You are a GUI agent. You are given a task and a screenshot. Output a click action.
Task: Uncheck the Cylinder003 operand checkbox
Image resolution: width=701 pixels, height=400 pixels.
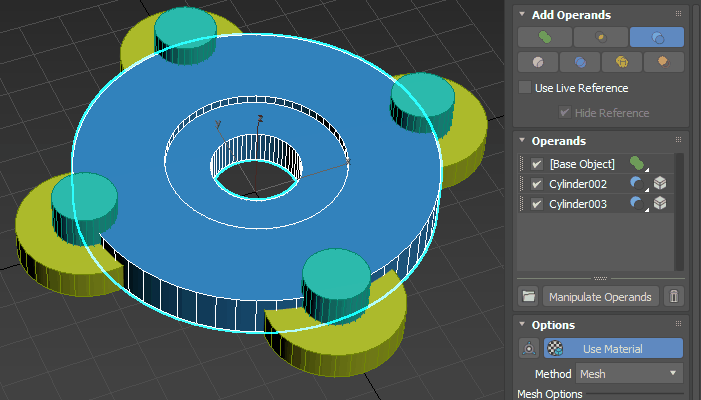[x=537, y=204]
